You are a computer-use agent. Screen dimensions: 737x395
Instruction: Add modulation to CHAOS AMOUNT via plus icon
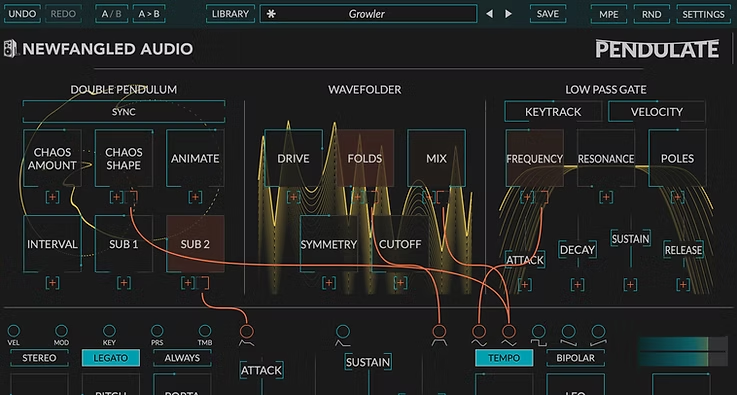(x=52, y=197)
